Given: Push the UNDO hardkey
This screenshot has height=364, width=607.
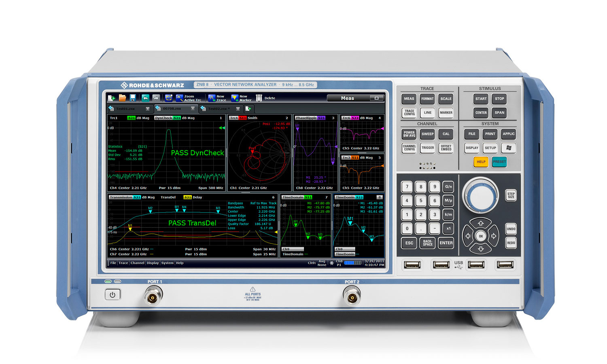Looking at the screenshot, I should click(x=511, y=229).
